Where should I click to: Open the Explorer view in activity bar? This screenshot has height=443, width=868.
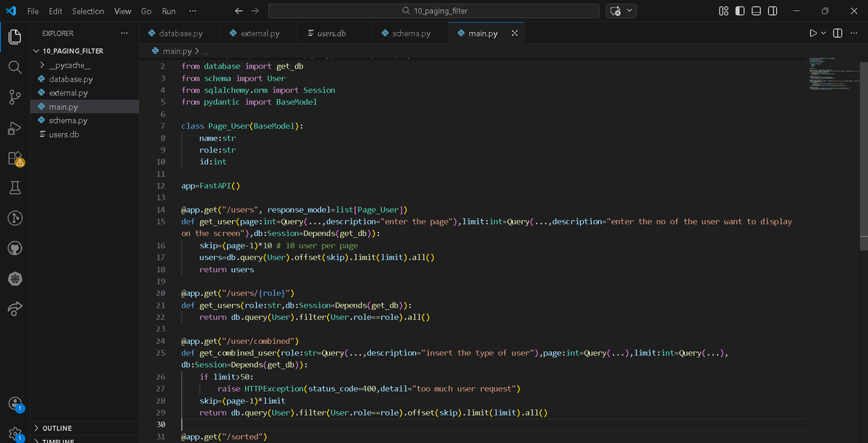[16, 35]
